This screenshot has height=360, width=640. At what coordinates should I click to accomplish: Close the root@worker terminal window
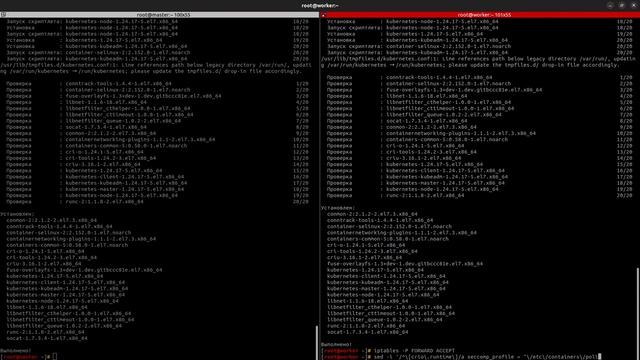(x=633, y=5)
